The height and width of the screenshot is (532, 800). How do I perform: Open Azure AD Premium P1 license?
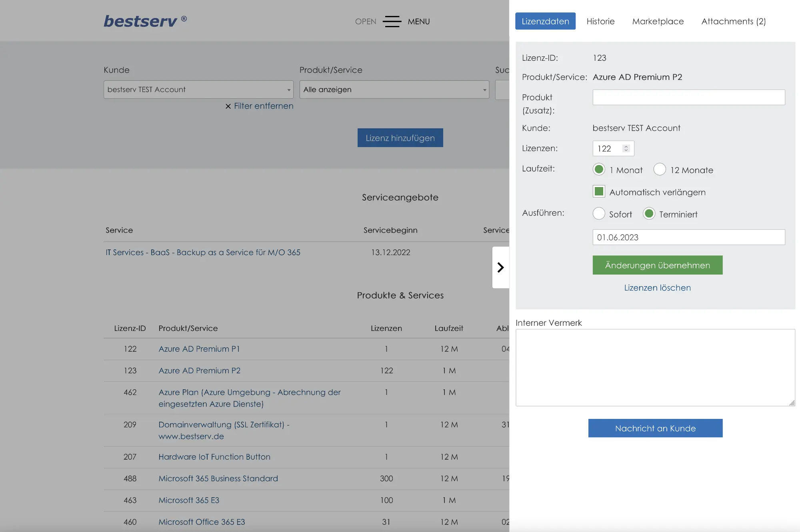click(199, 349)
